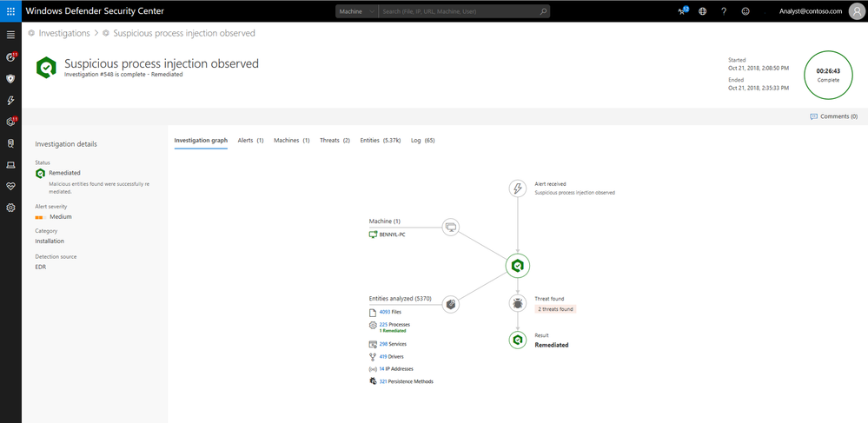The width and height of the screenshot is (868, 423).
Task: Go to the Investigations breadcrumb link
Action: (x=64, y=33)
